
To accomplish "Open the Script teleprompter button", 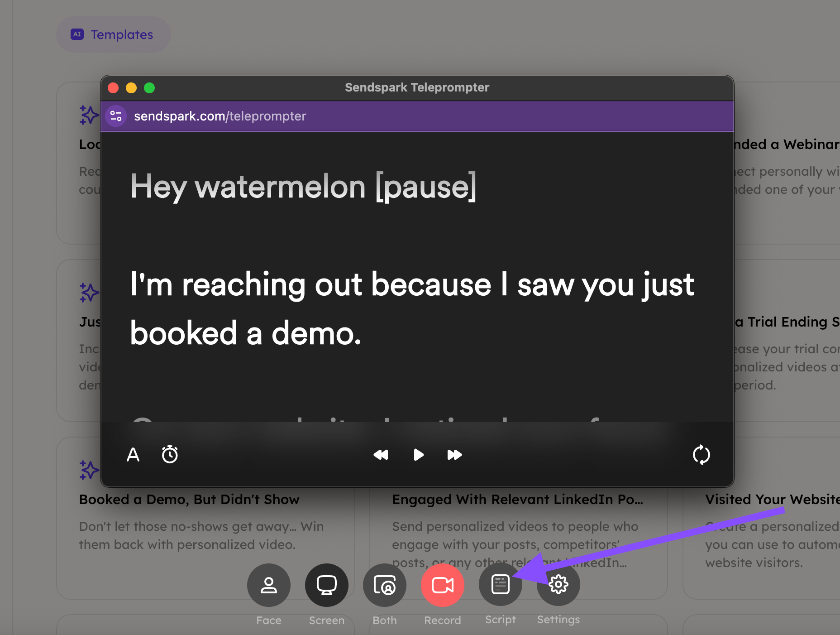I will pos(501,584).
